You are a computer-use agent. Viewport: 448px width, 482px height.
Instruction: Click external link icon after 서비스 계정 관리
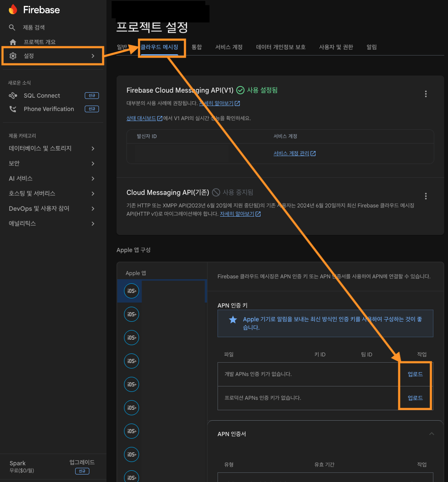(313, 154)
